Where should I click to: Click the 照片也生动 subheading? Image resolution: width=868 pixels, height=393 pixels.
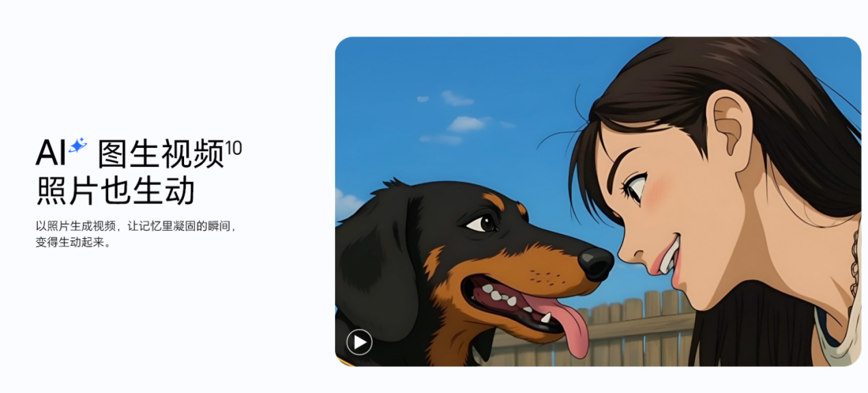click(115, 192)
